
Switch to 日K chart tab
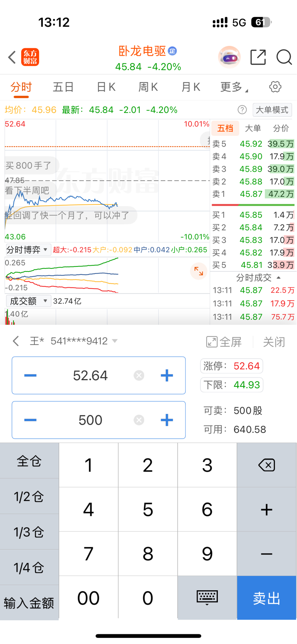106,87
